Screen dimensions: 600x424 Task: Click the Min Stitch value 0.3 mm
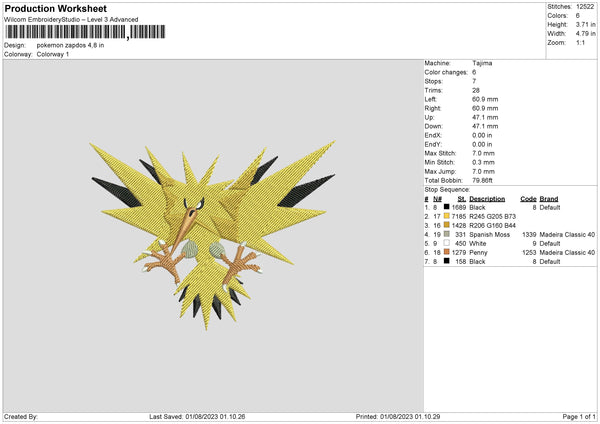[x=484, y=162]
